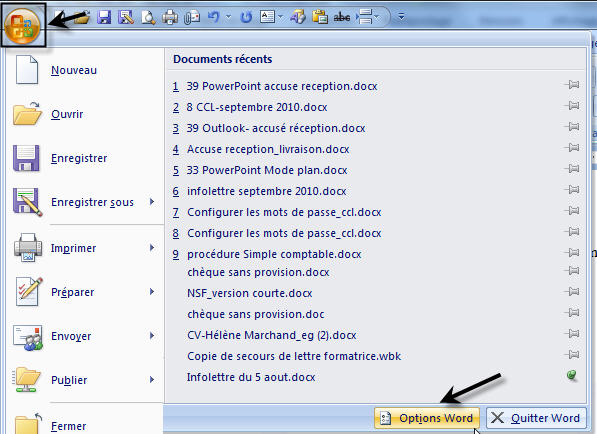Viewport: 597px width, 434px height.
Task: Click the Options Word button
Action: tap(428, 418)
